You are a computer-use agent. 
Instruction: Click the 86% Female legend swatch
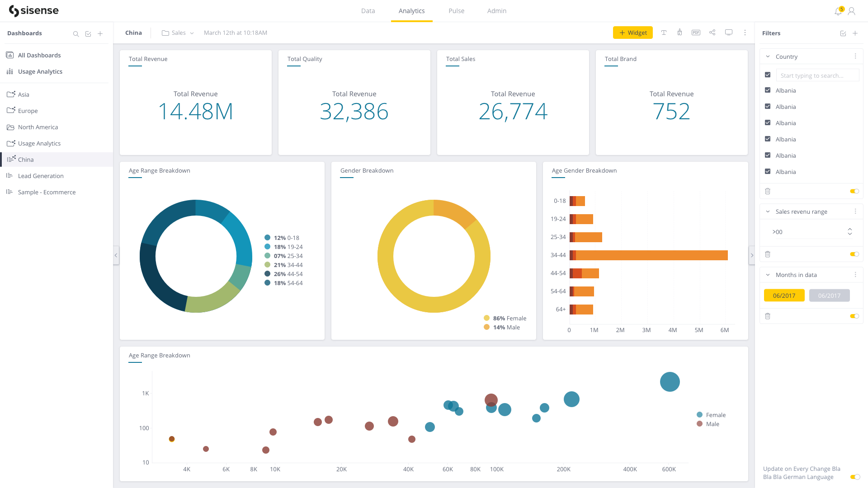[x=487, y=318]
